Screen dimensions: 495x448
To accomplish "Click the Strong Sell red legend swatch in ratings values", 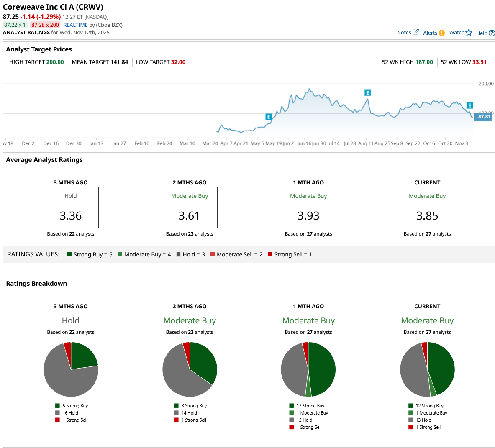I will (270, 254).
